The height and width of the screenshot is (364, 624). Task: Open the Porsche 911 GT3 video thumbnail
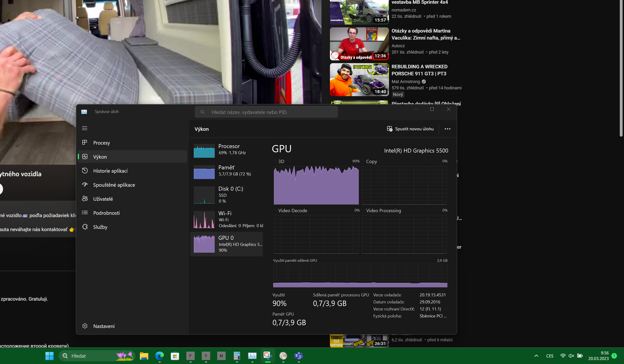click(x=359, y=80)
